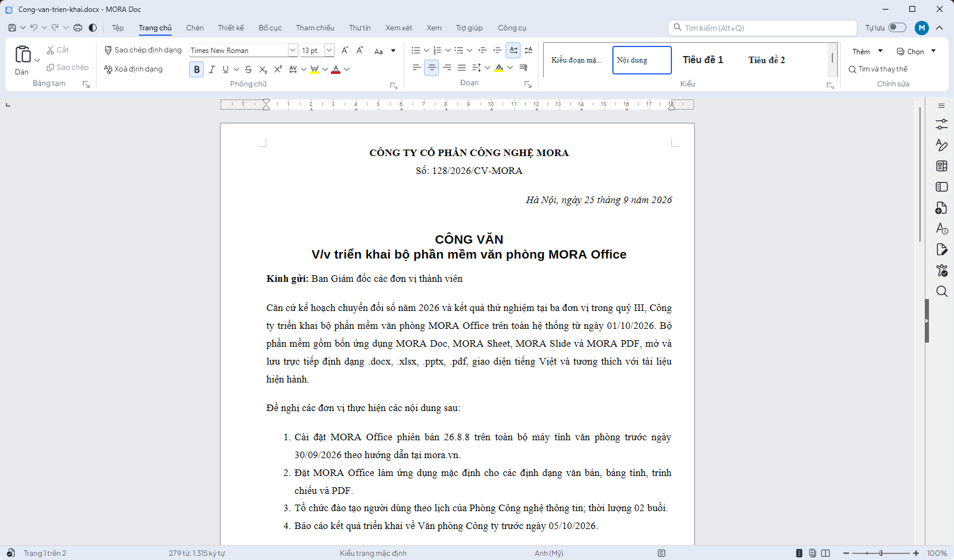Switch to the Bố cục tab

[270, 28]
